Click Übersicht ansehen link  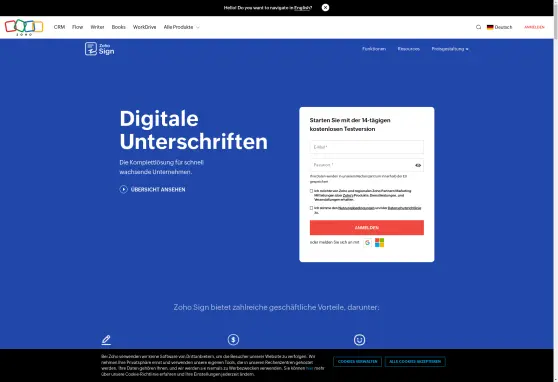point(158,189)
